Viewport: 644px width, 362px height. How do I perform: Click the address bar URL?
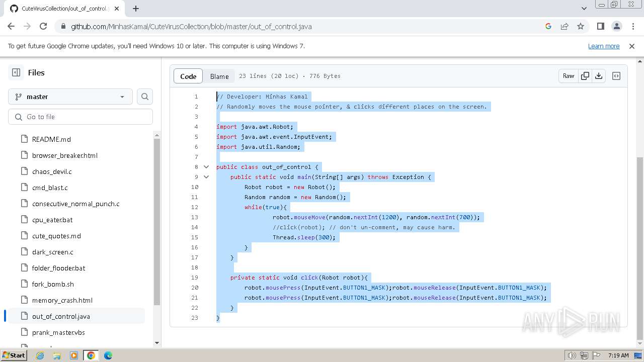click(191, 27)
